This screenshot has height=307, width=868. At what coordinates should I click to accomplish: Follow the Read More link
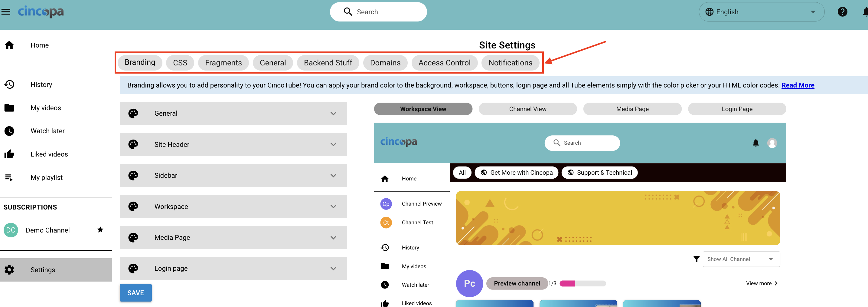[x=798, y=85]
